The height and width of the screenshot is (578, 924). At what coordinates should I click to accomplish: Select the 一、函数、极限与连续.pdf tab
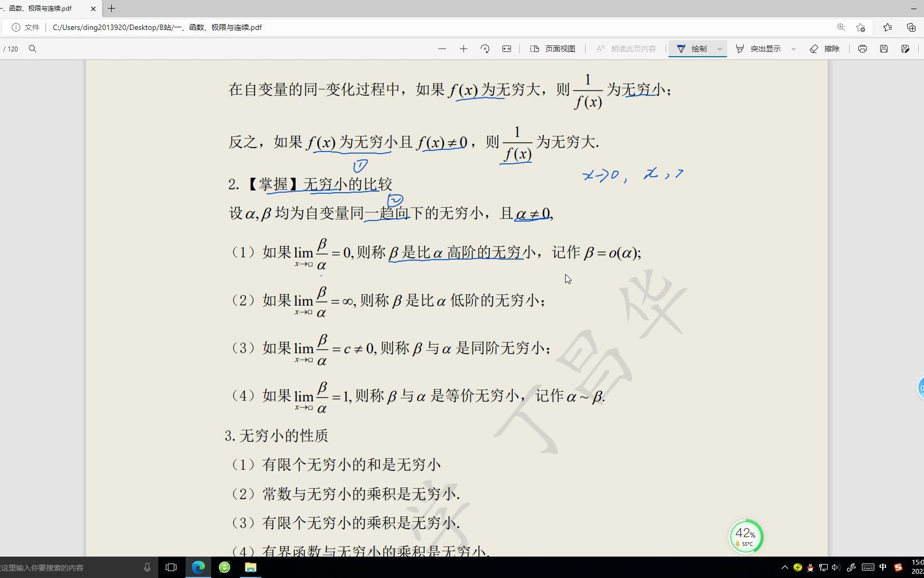pyautogui.click(x=37, y=9)
